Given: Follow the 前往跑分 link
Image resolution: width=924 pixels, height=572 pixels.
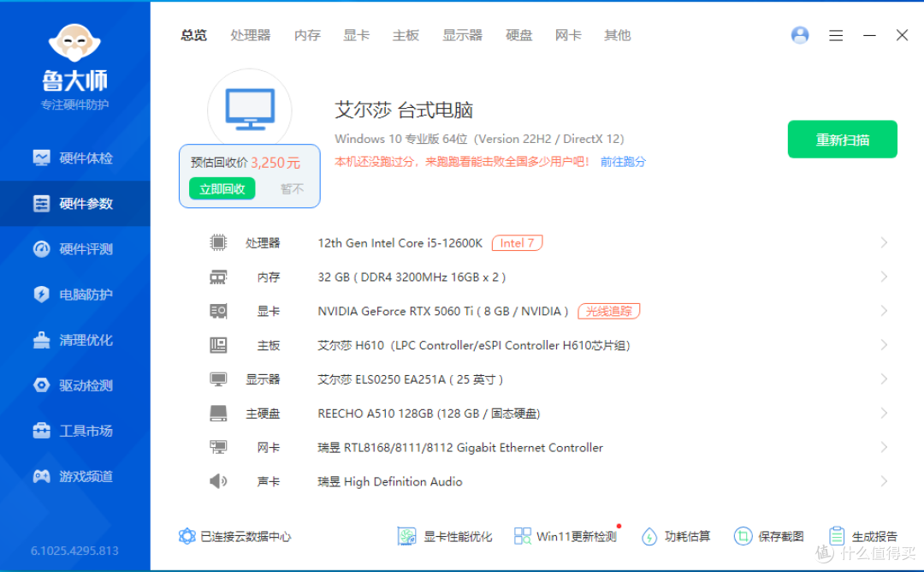Looking at the screenshot, I should (x=623, y=162).
